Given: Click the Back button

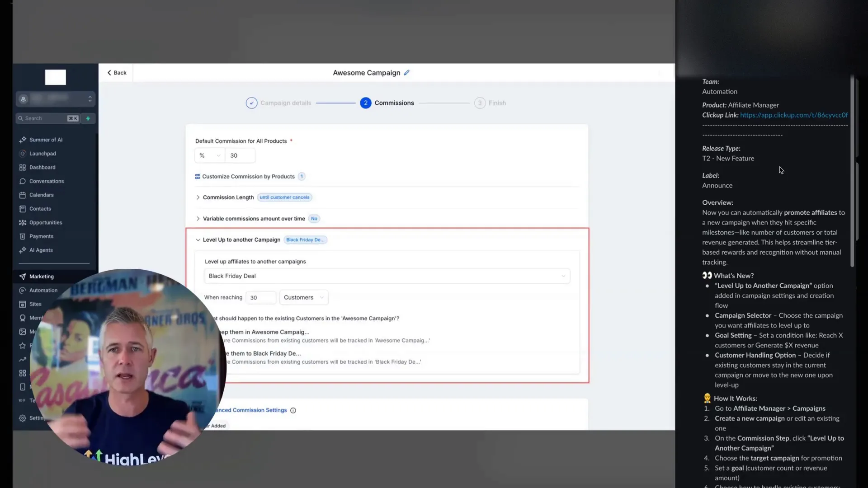Looking at the screenshot, I should (x=117, y=73).
